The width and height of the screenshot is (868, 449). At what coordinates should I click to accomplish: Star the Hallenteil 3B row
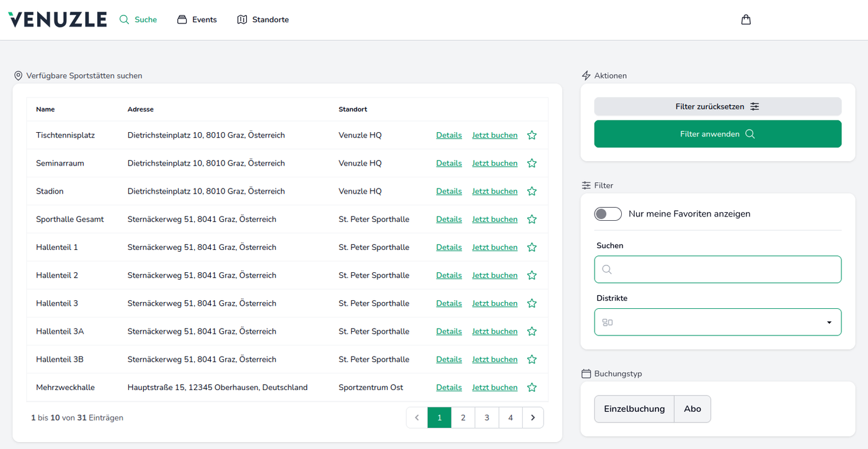coord(531,360)
